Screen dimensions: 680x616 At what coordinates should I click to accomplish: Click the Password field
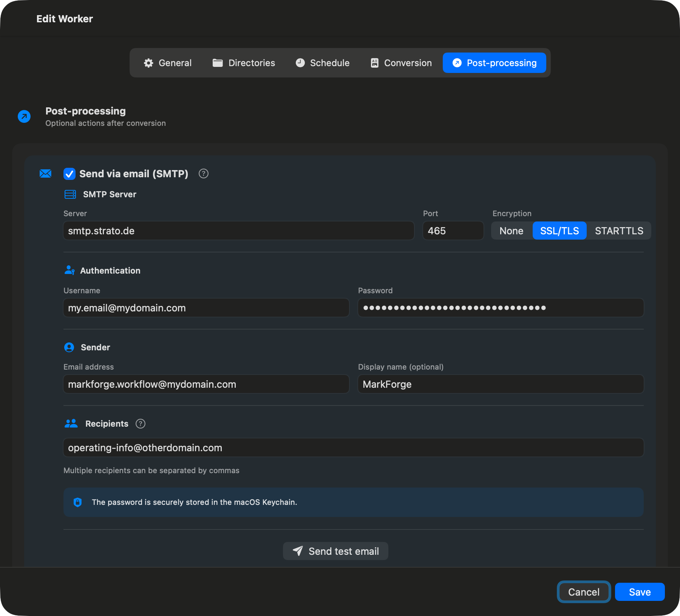pos(501,308)
